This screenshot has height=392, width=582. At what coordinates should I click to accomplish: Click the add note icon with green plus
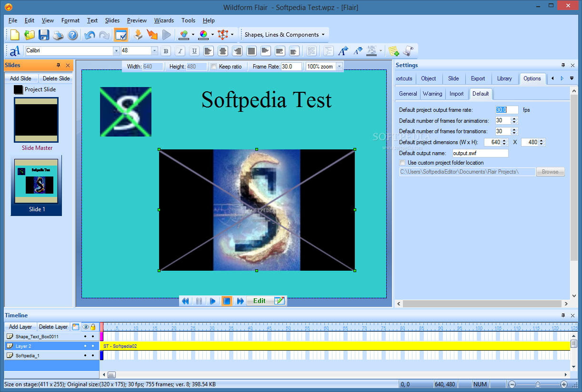coord(393,51)
